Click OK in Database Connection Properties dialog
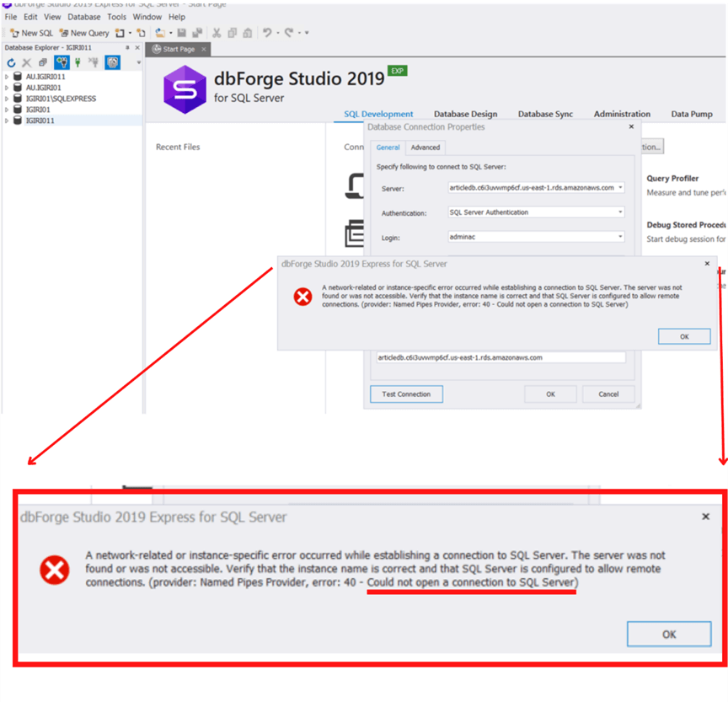Viewport: 728px width, 702px height. click(551, 394)
